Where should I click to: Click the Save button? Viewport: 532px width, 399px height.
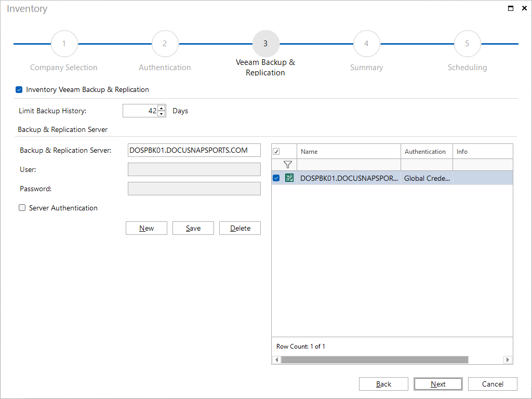pyautogui.click(x=193, y=228)
